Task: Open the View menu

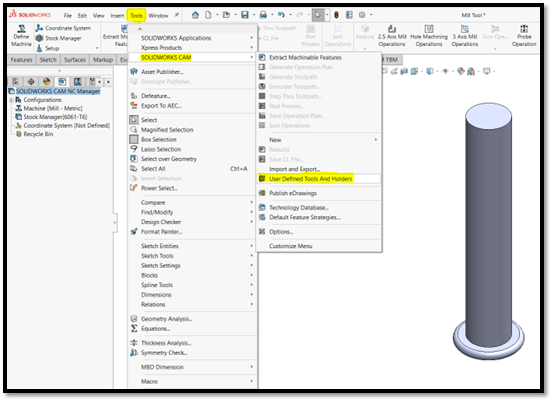Action: point(99,16)
